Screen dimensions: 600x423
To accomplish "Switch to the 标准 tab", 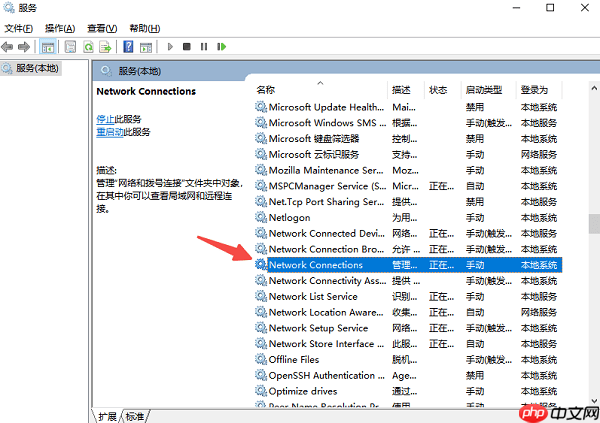I will (135, 416).
